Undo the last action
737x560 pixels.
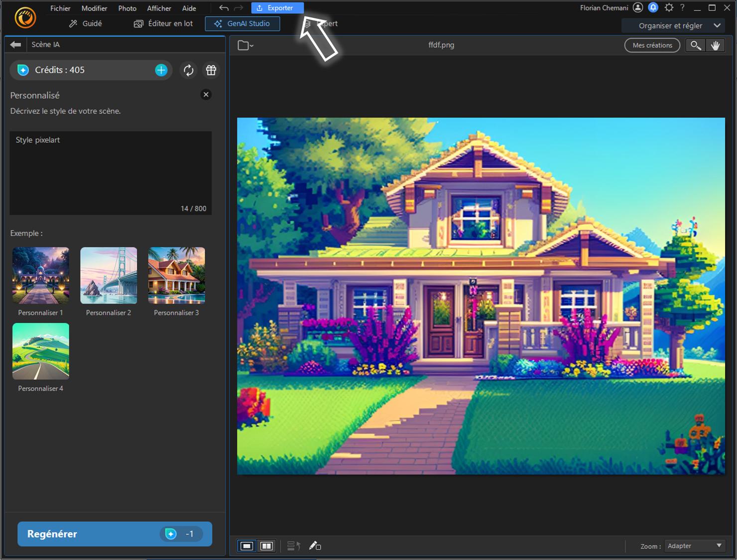coord(224,8)
